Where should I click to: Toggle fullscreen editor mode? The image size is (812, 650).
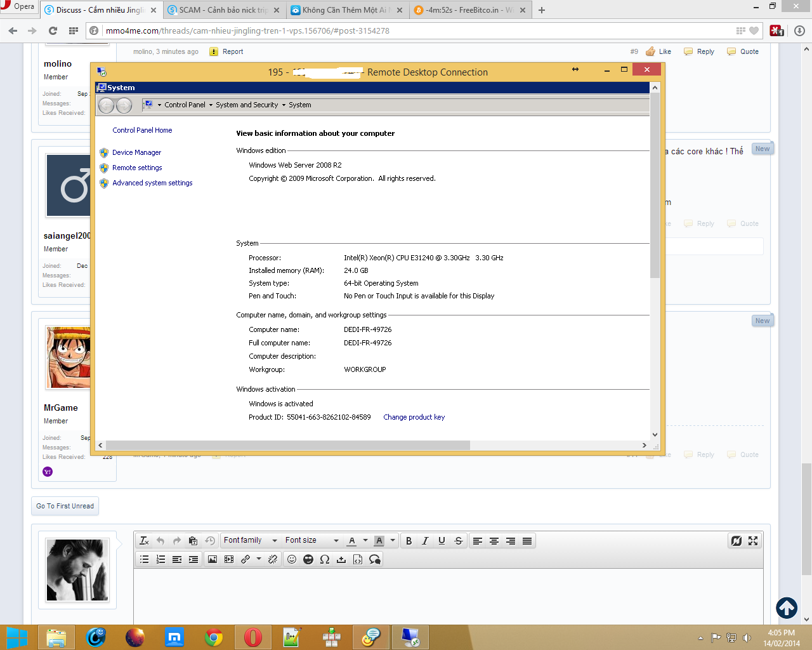(753, 541)
